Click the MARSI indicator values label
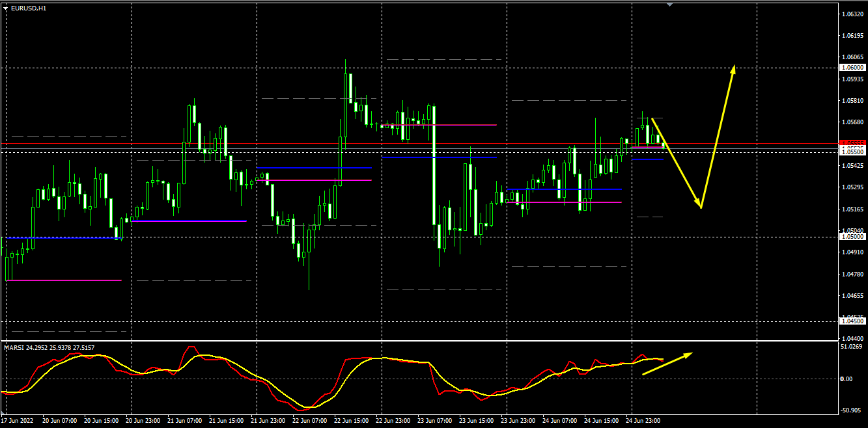 [x=49, y=348]
